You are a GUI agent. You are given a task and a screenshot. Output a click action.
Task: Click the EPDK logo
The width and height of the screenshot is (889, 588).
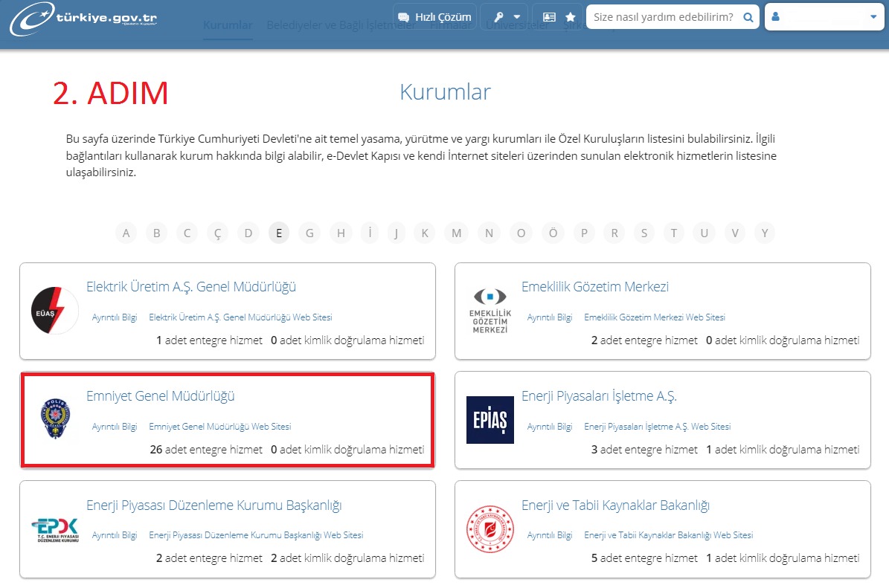(x=55, y=529)
